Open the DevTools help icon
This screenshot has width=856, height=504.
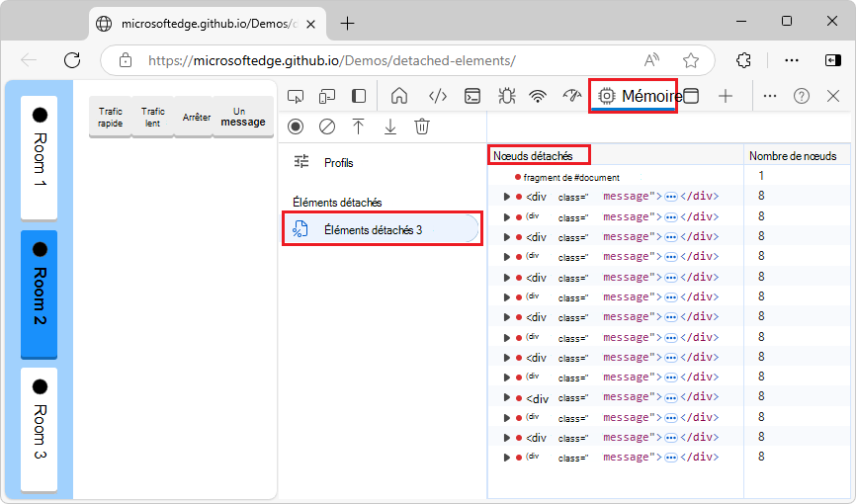tap(802, 96)
